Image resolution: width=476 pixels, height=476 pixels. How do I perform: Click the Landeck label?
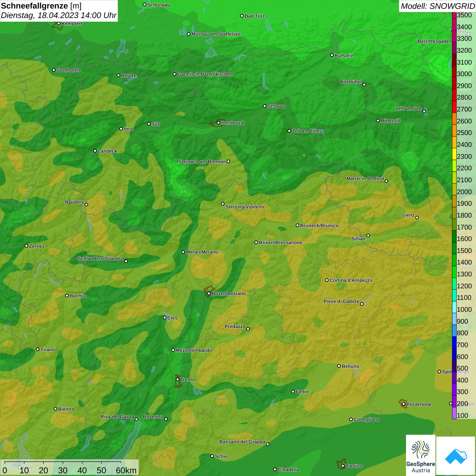[x=107, y=151]
